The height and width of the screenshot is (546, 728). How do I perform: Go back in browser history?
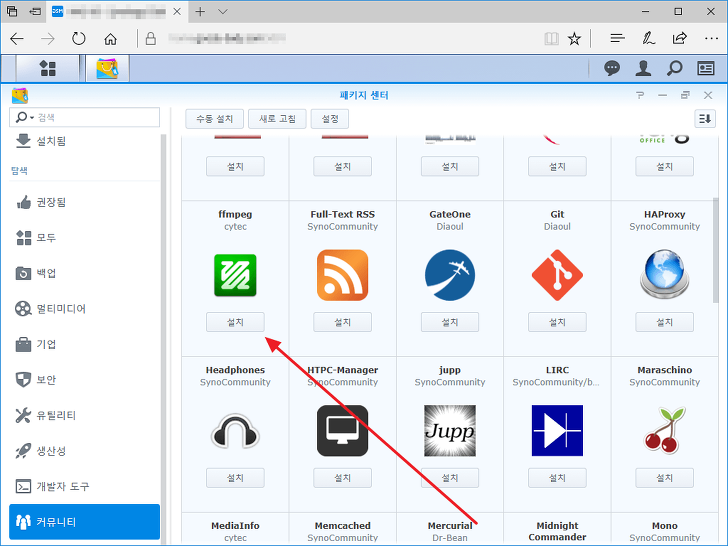17,39
